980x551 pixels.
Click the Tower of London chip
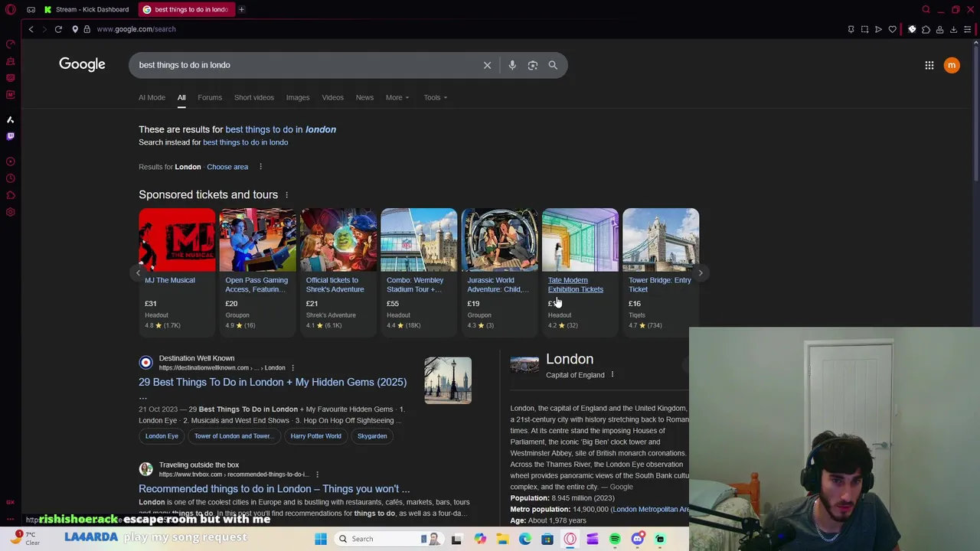[234, 436]
